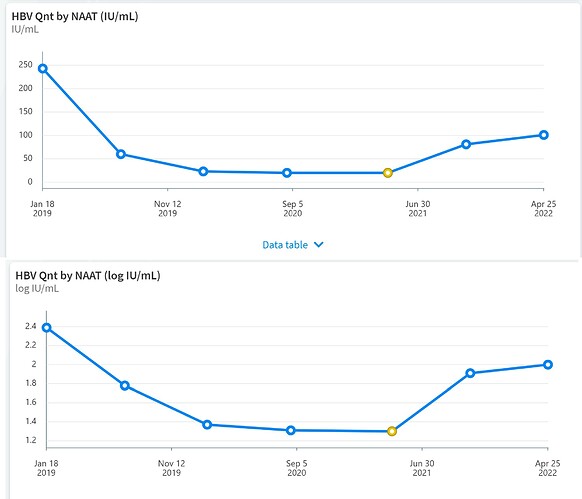Click the log chart point near 1.8
Screen dimensions: 582x499
click(125, 385)
